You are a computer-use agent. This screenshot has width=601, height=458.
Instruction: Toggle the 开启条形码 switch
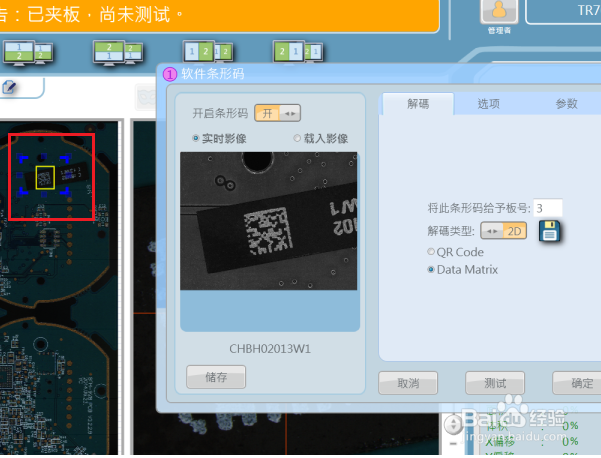coord(278,113)
